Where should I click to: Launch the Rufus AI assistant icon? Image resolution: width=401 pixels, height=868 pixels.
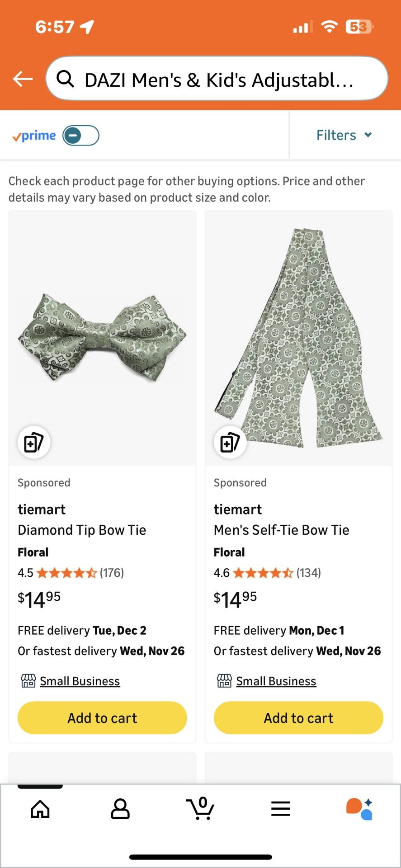[x=360, y=809]
